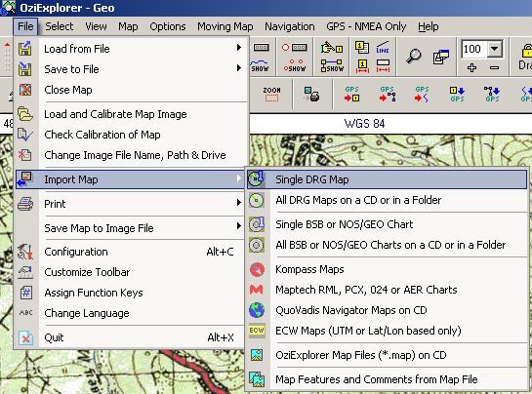This screenshot has width=532, height=394.
Task: Click the Show Tracks toolbar icon
Action: [x=260, y=65]
